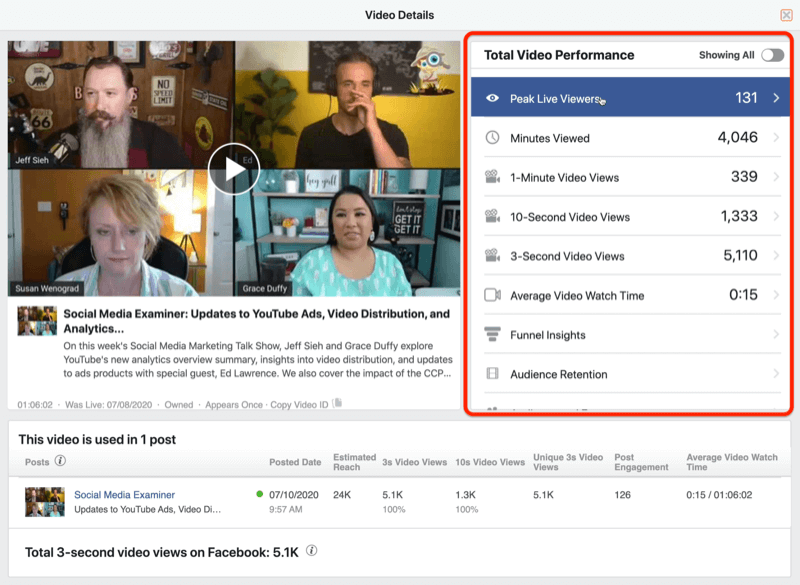Click film icon beside Audience Retention
The height and width of the screenshot is (585, 800).
pyautogui.click(x=492, y=373)
